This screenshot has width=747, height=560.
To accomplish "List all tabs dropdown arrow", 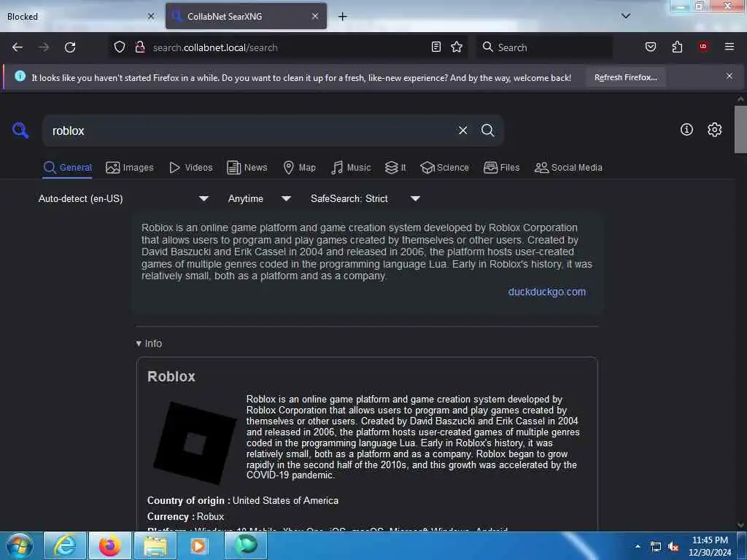I will point(625,16).
